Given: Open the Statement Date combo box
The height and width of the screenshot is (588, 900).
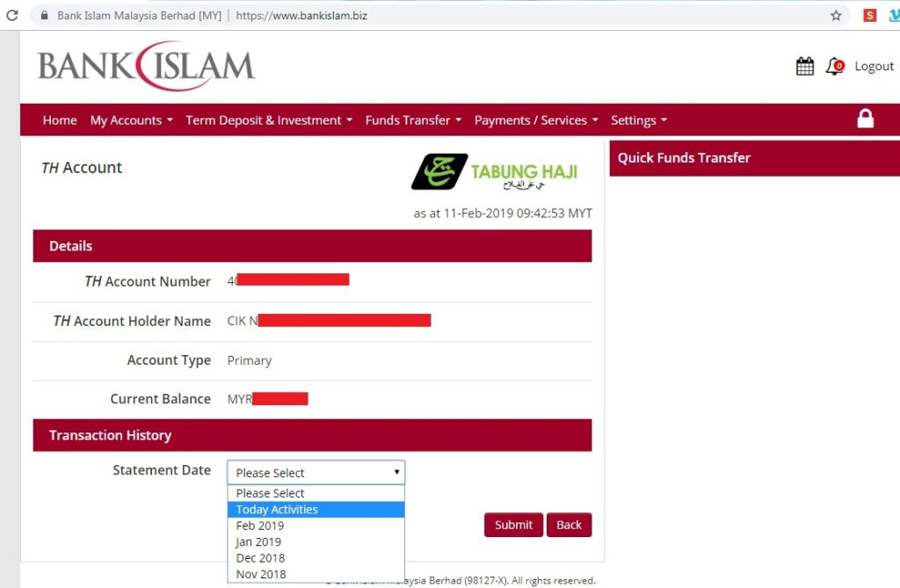Looking at the screenshot, I should tap(316, 473).
